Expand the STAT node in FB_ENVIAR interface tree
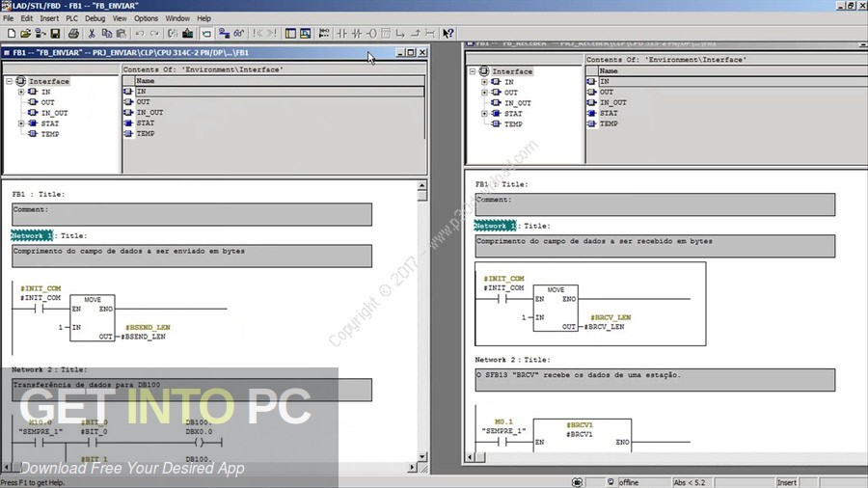This screenshot has height=488, width=868. pos(21,123)
